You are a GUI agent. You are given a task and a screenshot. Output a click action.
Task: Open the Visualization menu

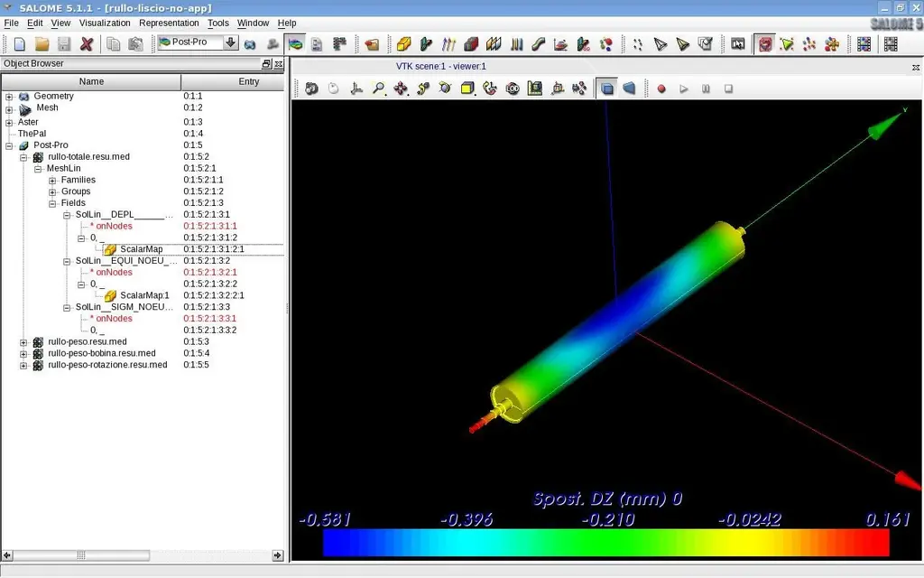click(105, 23)
